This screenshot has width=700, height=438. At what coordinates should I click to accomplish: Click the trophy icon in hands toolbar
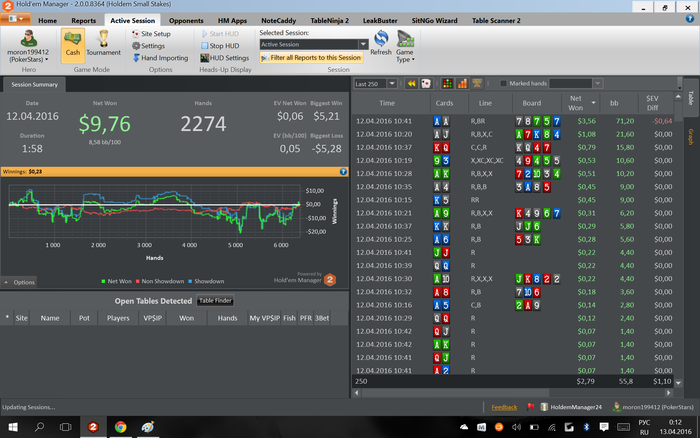click(477, 83)
